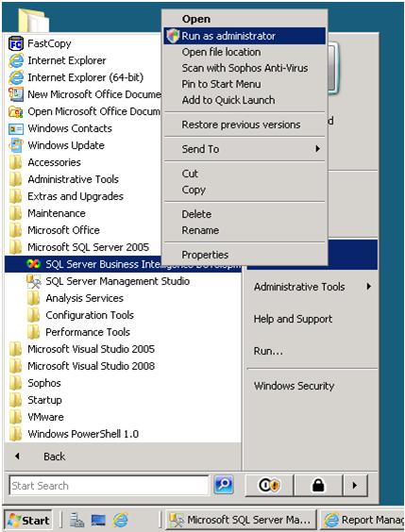Click the Start button
405x532 pixels.
tap(28, 520)
